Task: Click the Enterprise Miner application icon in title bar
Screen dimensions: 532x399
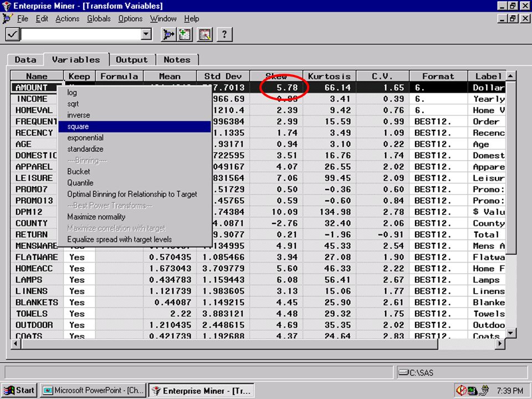Action: click(7, 6)
